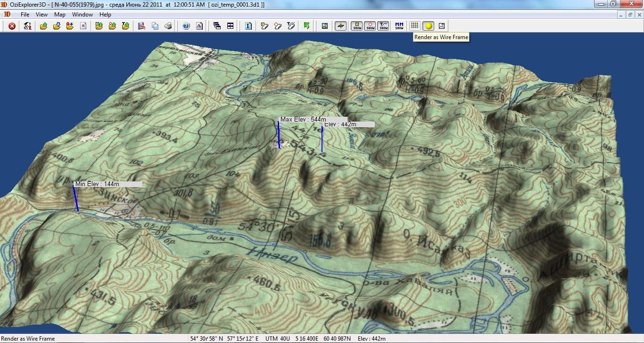
Task: Click the printer icon in the toolbar
Action: (167, 26)
